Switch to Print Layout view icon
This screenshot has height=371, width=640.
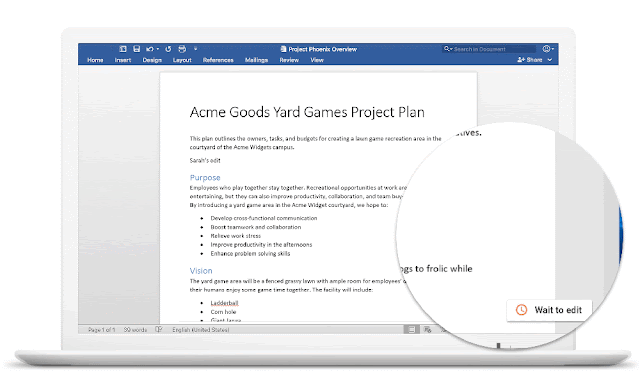(x=411, y=329)
